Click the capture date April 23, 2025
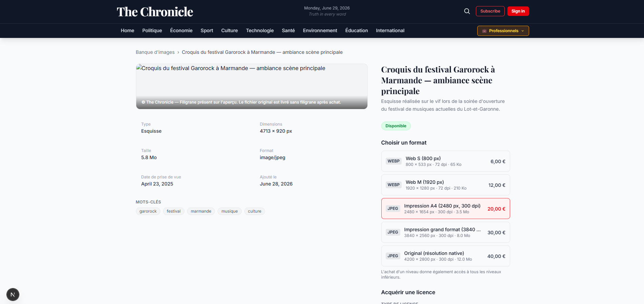 click(x=157, y=184)
